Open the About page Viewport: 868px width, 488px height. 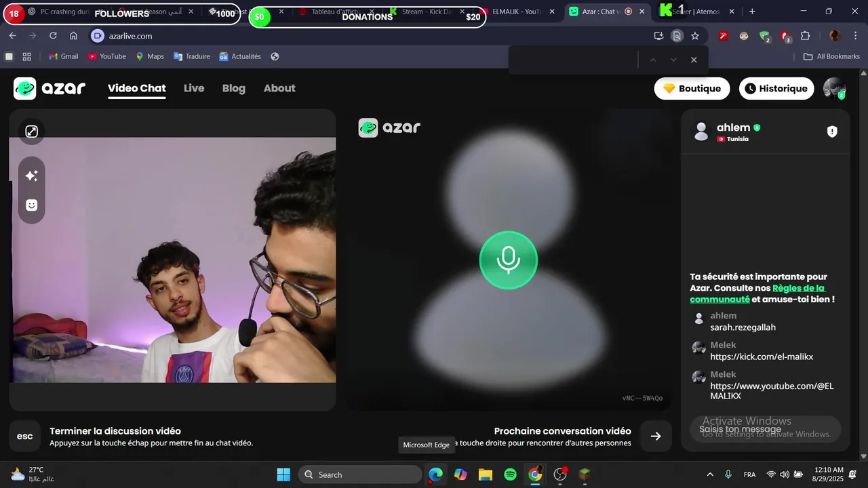point(279,88)
